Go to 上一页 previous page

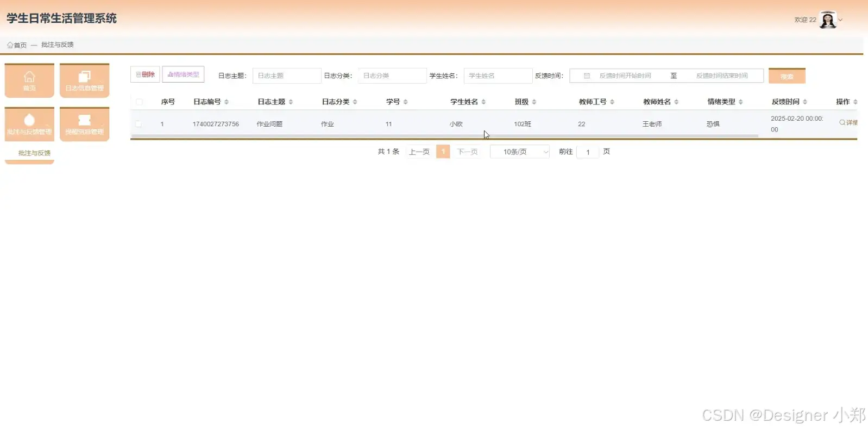click(x=419, y=152)
